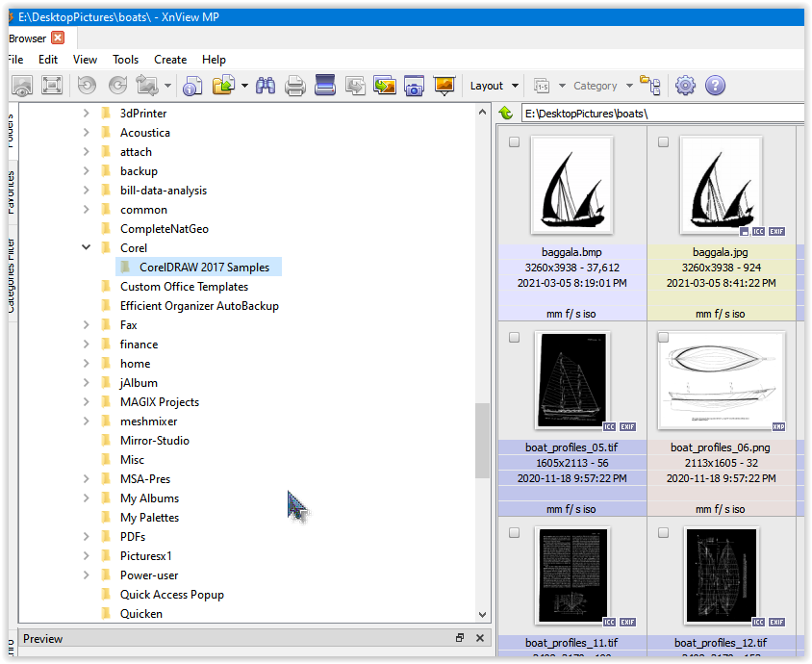The height and width of the screenshot is (664, 812).
Task: Start the Slideshow toolbar icon
Action: click(x=444, y=86)
